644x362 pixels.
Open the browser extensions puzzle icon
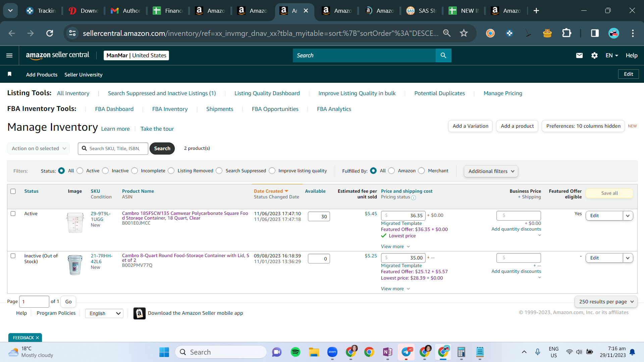tap(567, 33)
